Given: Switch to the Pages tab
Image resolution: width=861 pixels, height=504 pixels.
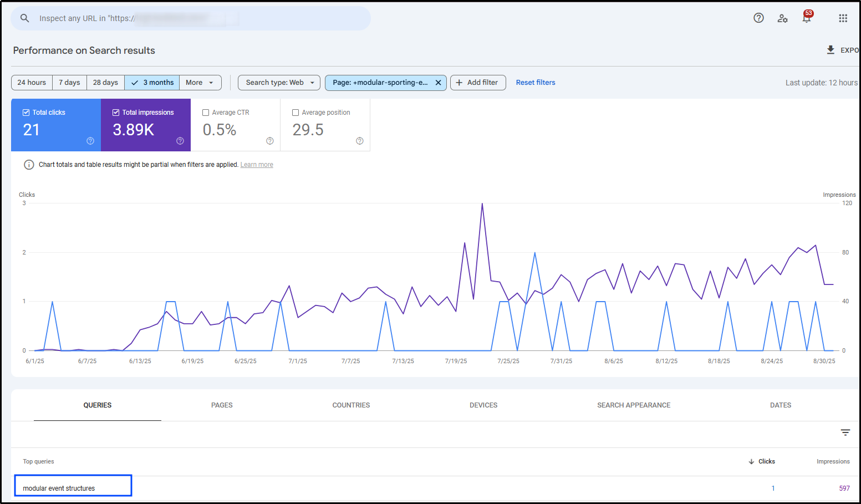Looking at the screenshot, I should [x=222, y=405].
